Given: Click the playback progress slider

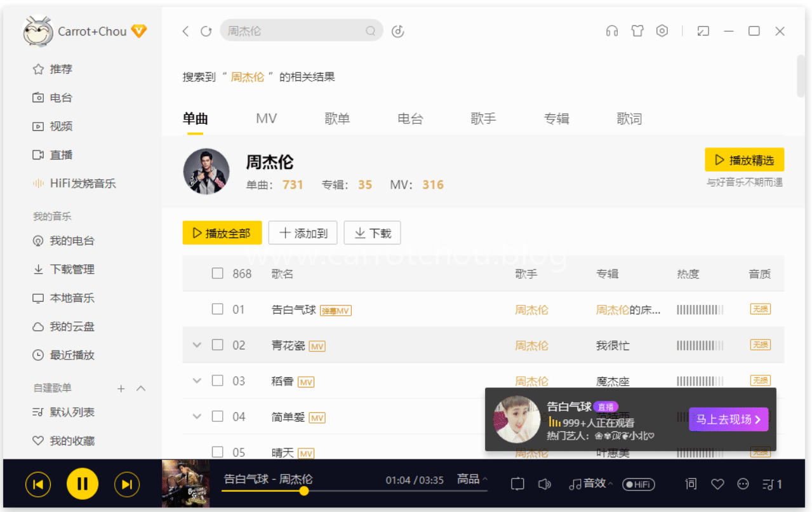Looking at the screenshot, I should click(x=303, y=491).
